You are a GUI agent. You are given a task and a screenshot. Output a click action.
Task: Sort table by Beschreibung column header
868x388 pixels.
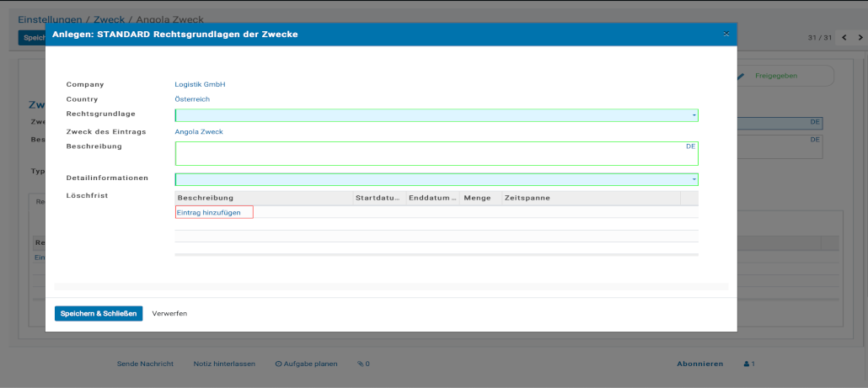(206, 198)
